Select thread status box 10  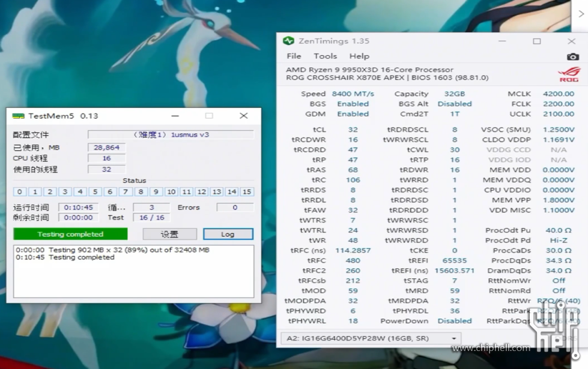pyautogui.click(x=171, y=192)
